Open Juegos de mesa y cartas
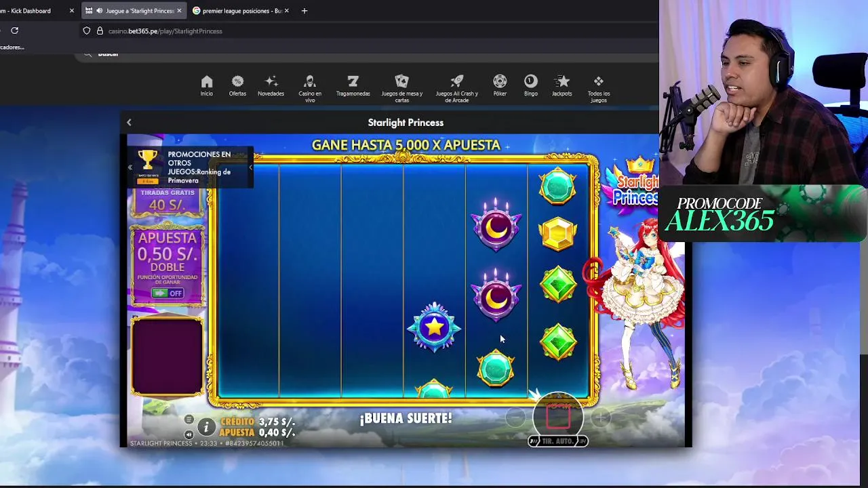 402,89
